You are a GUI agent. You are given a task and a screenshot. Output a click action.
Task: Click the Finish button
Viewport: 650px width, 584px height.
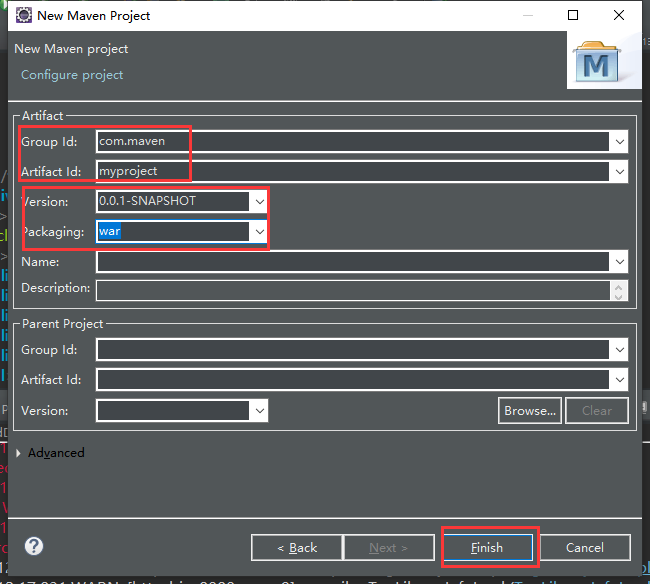pos(488,548)
